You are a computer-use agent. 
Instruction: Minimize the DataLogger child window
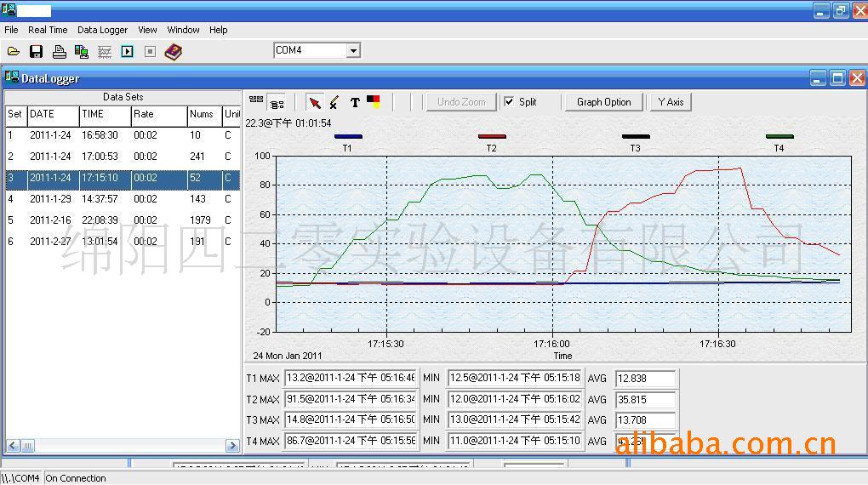[x=818, y=78]
